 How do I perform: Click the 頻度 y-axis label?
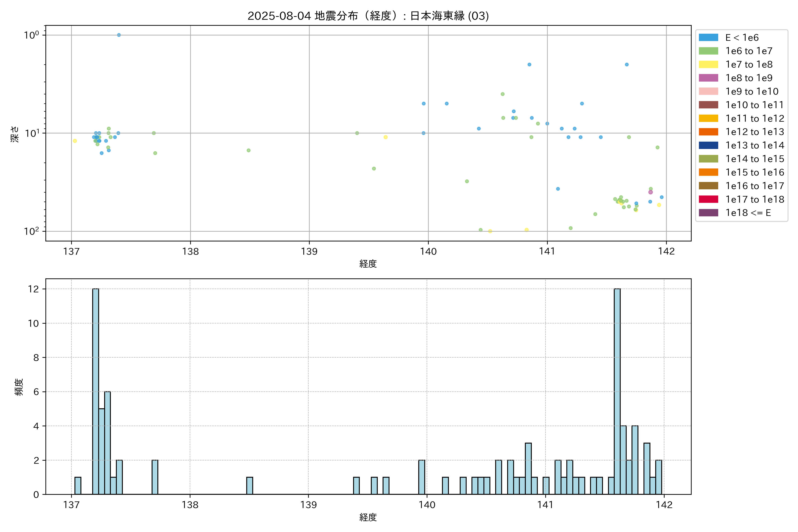click(x=19, y=387)
